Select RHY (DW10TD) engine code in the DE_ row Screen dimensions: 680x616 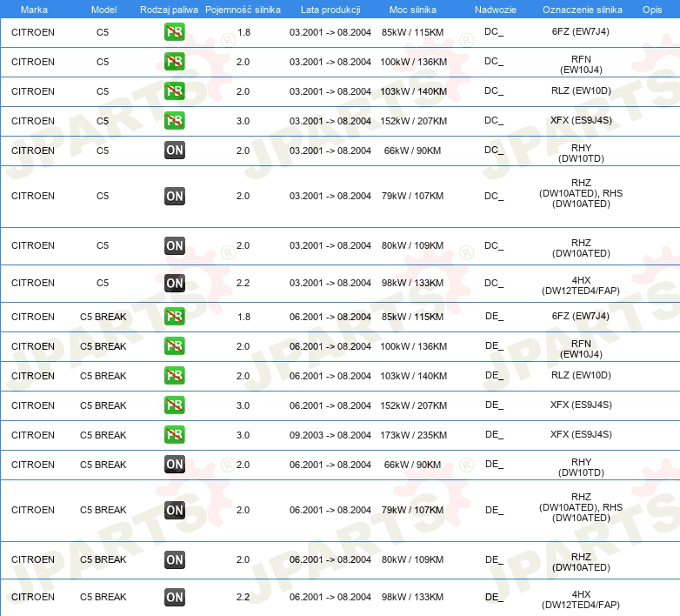[x=581, y=467]
